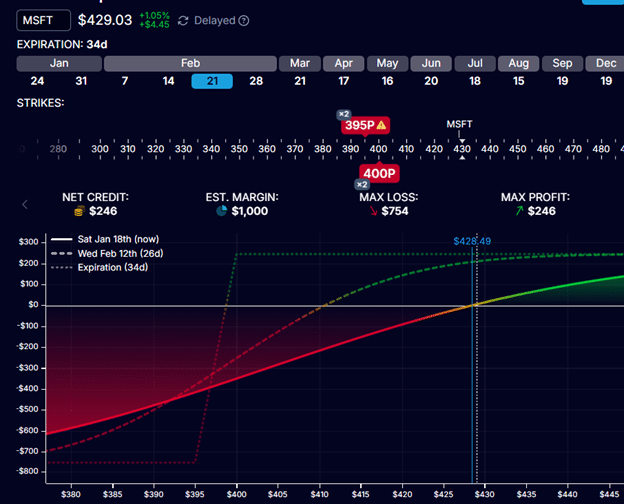The width and height of the screenshot is (624, 504).
Task: Click the $428.49 price label on chart
Action: click(x=472, y=241)
